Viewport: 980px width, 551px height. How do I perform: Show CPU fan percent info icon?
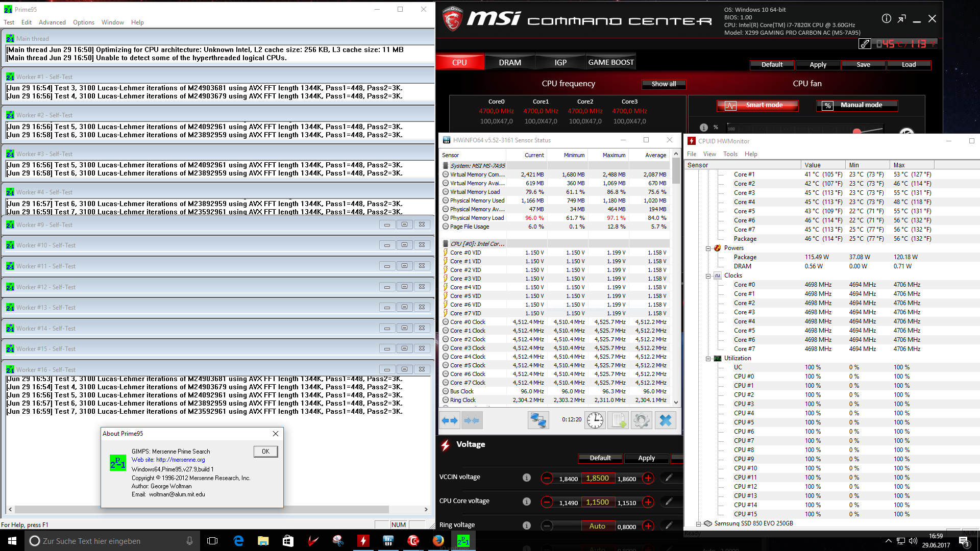point(704,128)
